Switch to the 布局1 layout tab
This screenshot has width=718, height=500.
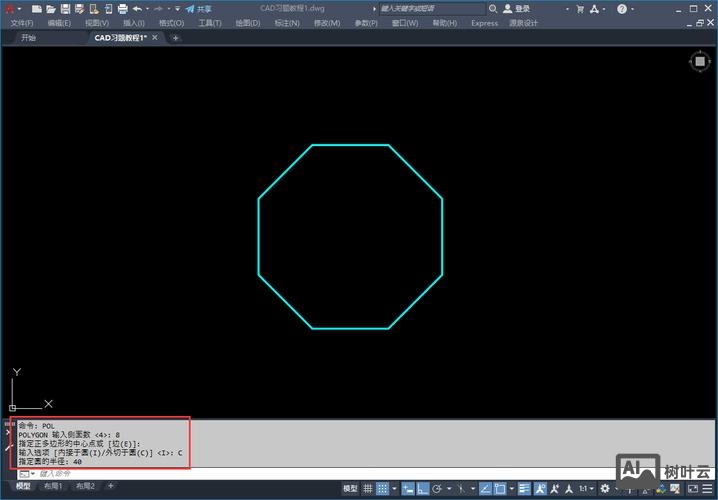51,486
